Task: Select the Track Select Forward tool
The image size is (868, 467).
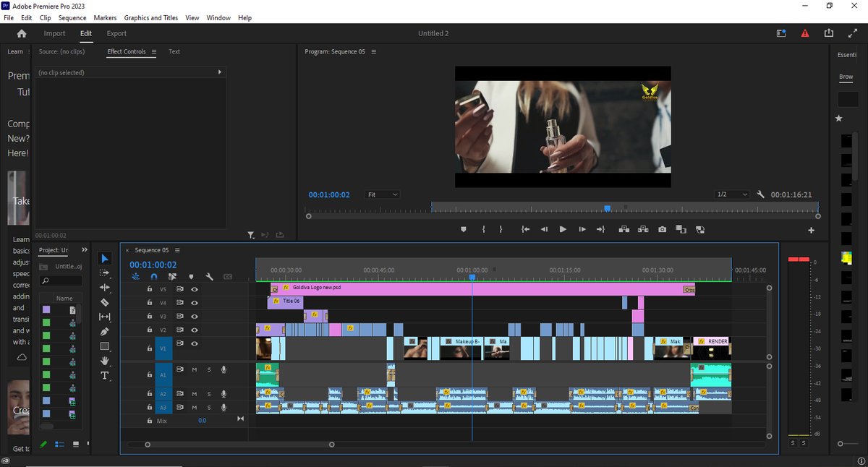Action: pos(104,273)
